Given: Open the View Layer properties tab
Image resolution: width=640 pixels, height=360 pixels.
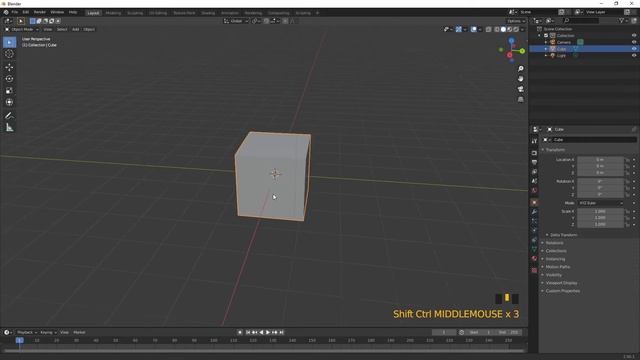Looking at the screenshot, I should (534, 171).
